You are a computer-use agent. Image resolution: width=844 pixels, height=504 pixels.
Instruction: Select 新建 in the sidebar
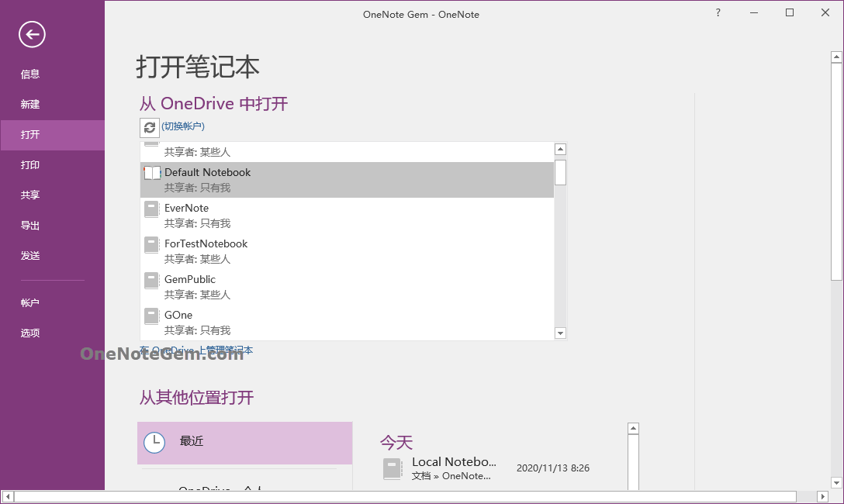tap(52, 105)
